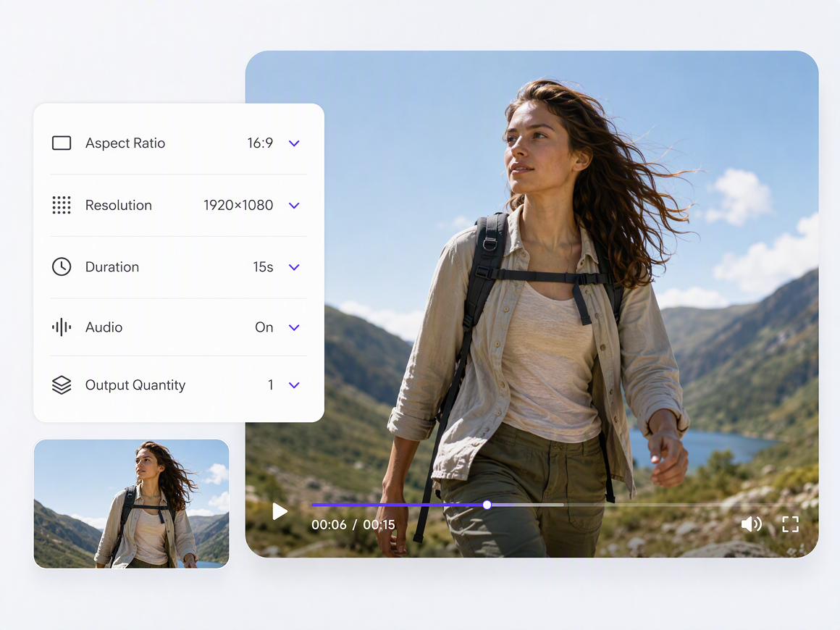
Task: Enter fullscreen with the expand icon
Action: (790, 524)
